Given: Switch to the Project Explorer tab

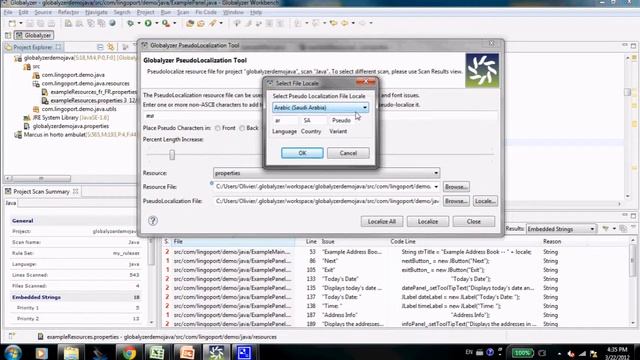Looking at the screenshot, I should (33, 47).
